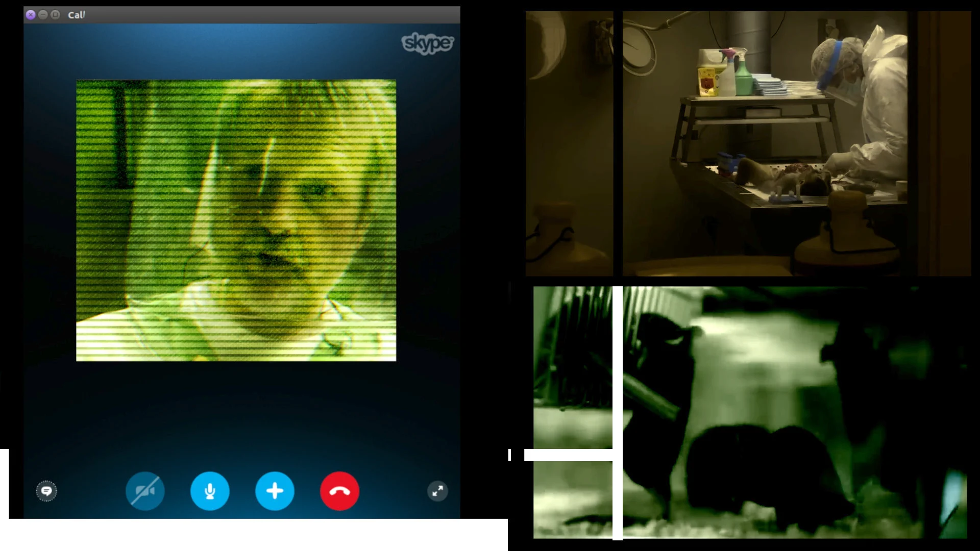
Task: Select the green-tinted caller video feed
Action: coord(236,220)
